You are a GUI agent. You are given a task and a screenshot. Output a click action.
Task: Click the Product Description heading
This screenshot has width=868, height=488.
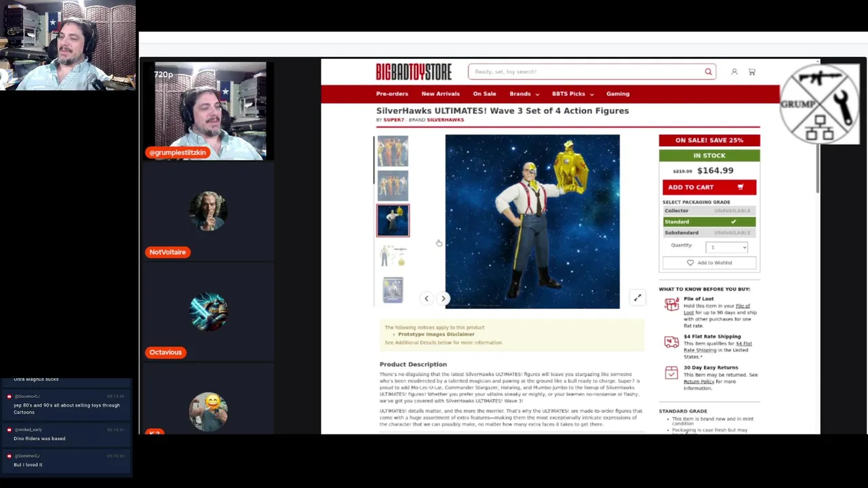coord(413,365)
